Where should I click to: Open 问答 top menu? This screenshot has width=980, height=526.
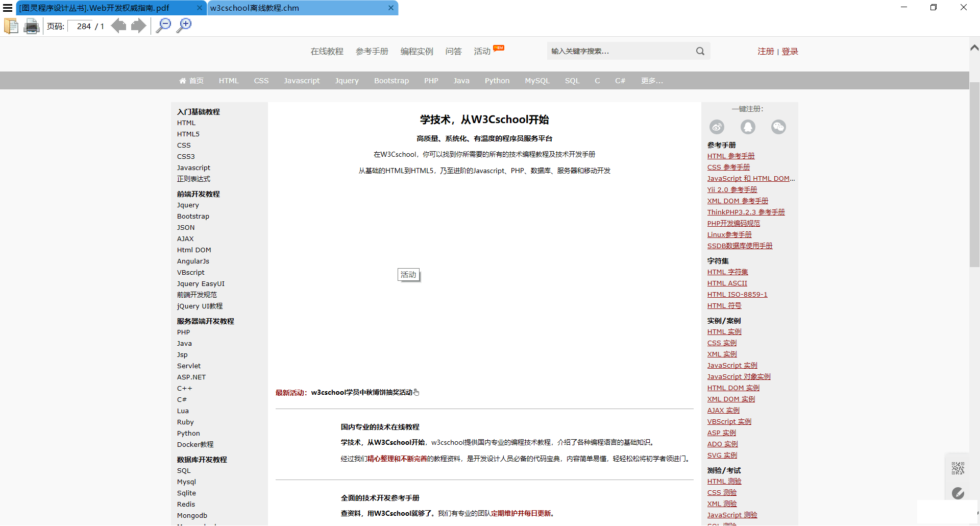point(454,51)
